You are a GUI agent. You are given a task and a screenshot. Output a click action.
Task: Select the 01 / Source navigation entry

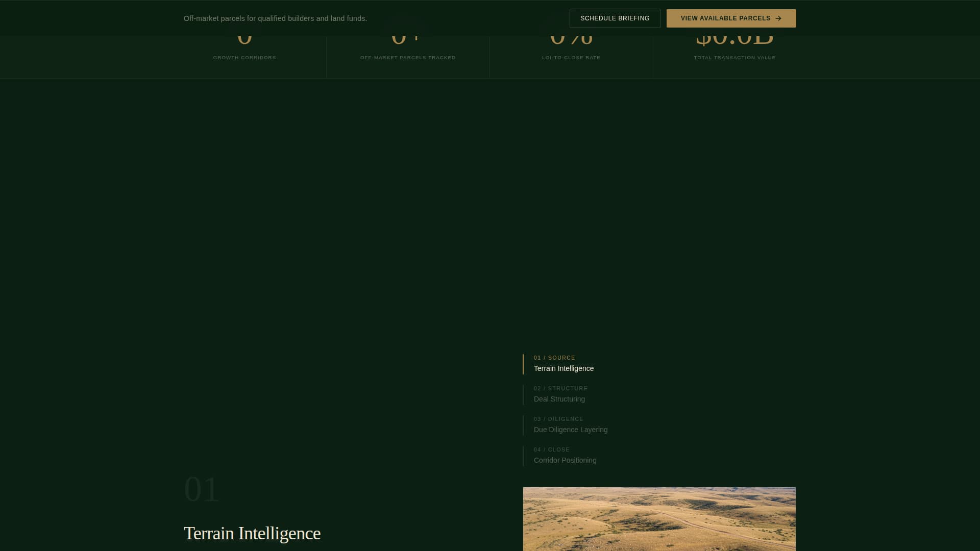click(x=554, y=358)
